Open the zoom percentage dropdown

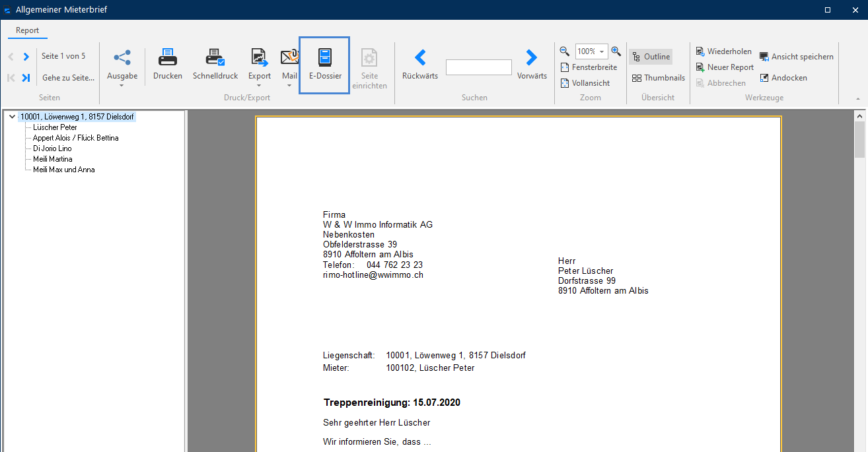pos(602,51)
